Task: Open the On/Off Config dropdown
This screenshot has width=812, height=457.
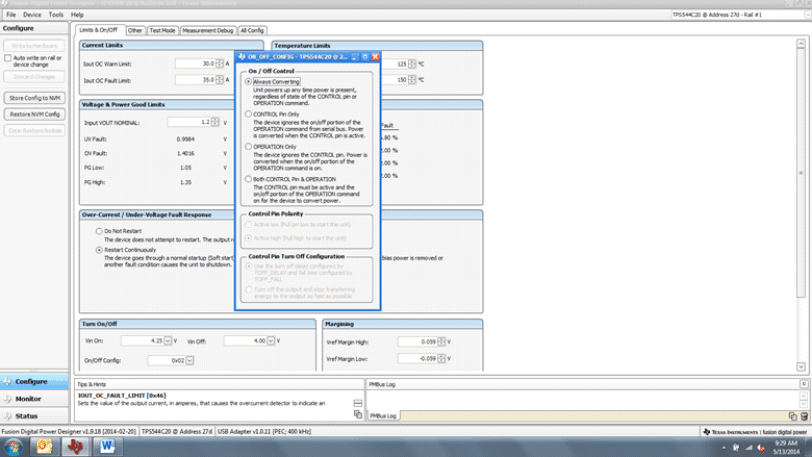Action: pos(190,360)
